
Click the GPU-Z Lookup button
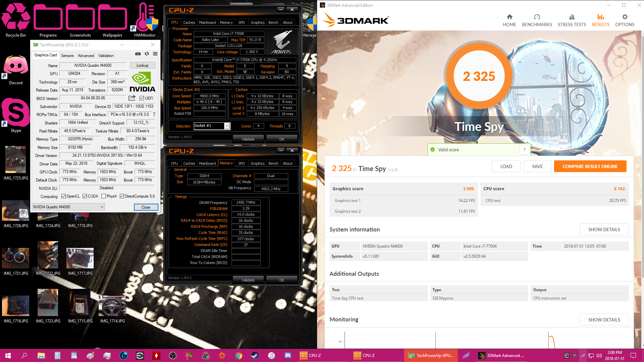coord(142,65)
